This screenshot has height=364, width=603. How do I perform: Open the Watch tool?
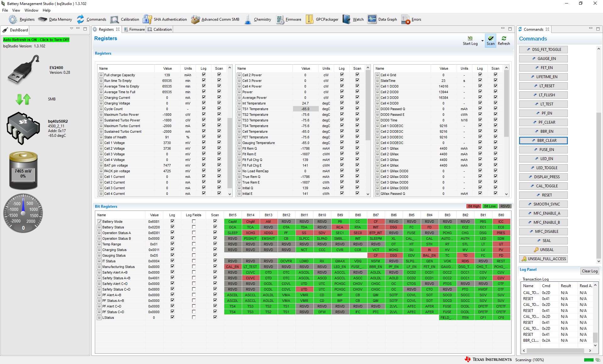click(x=353, y=19)
